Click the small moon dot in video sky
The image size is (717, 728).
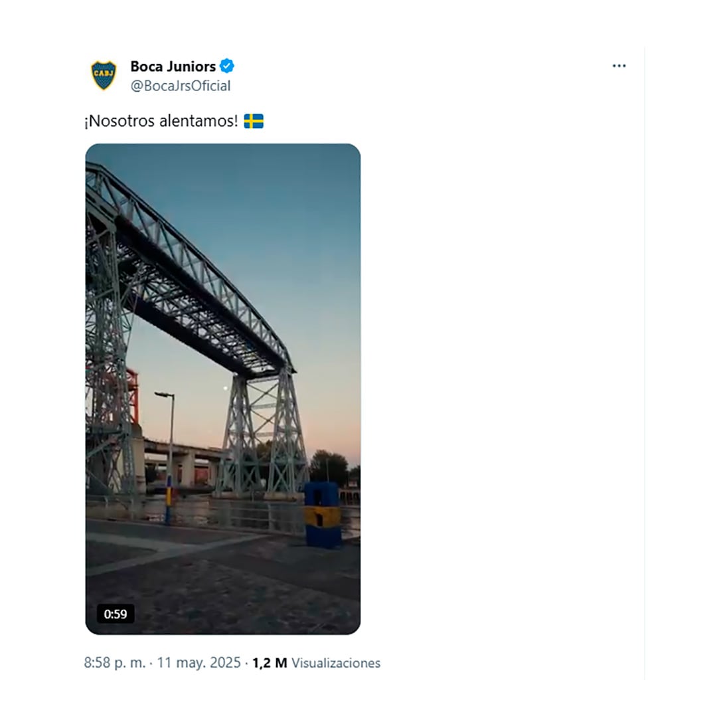pyautogui.click(x=226, y=388)
